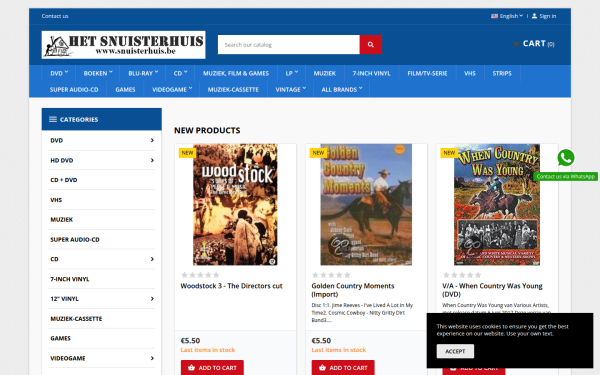Image resolution: width=600 pixels, height=375 pixels.
Task: Open the shopping cart icon
Action: tap(516, 44)
